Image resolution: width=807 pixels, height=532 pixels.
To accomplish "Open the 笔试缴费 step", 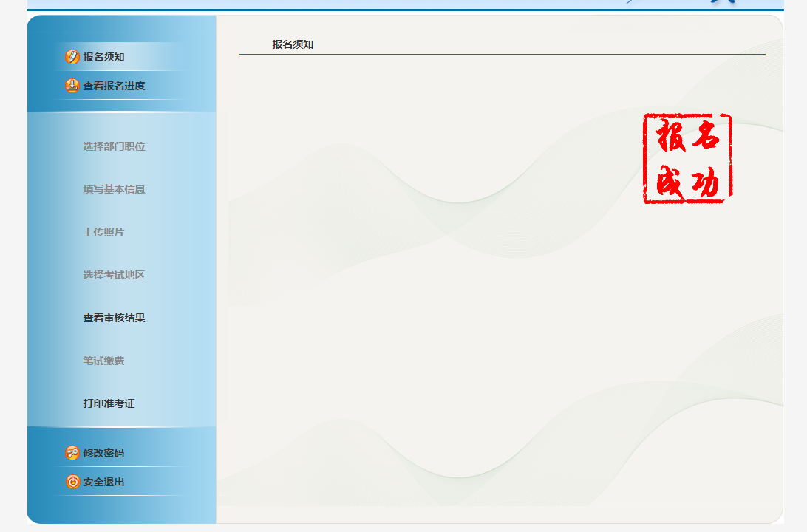I will (x=103, y=361).
